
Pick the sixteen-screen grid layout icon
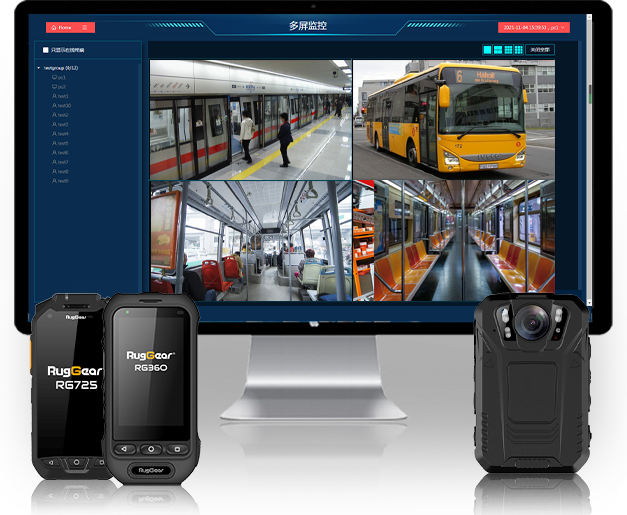(518, 49)
